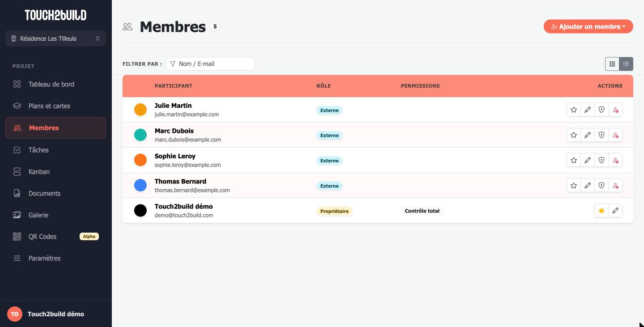This screenshot has height=327, width=644.
Task: Open QR Codes section
Action: pyautogui.click(x=55, y=237)
